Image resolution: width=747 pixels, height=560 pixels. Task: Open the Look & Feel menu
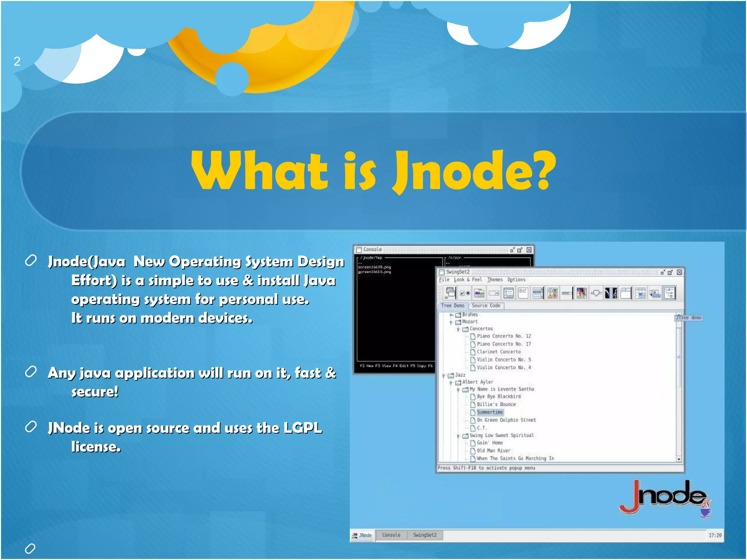(x=468, y=280)
